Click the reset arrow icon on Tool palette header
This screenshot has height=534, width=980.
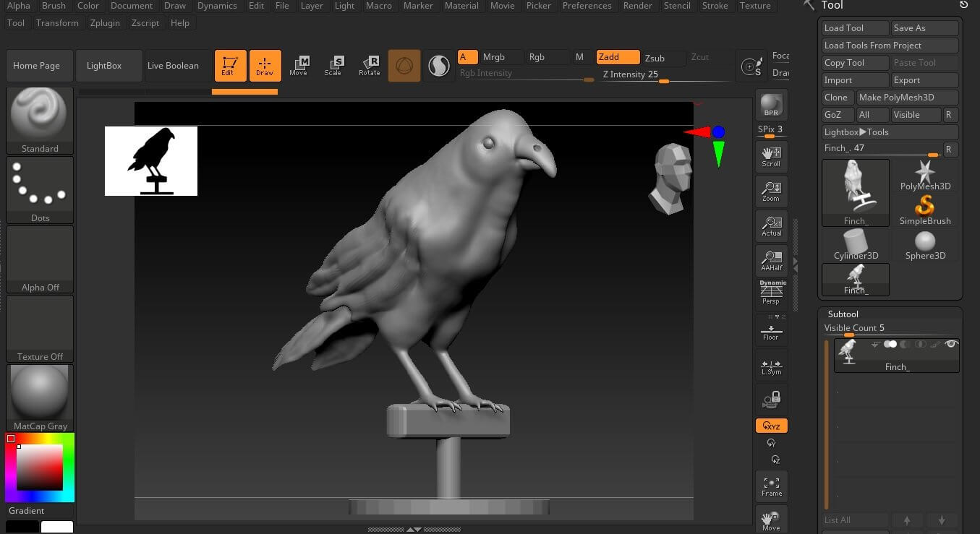click(x=963, y=5)
